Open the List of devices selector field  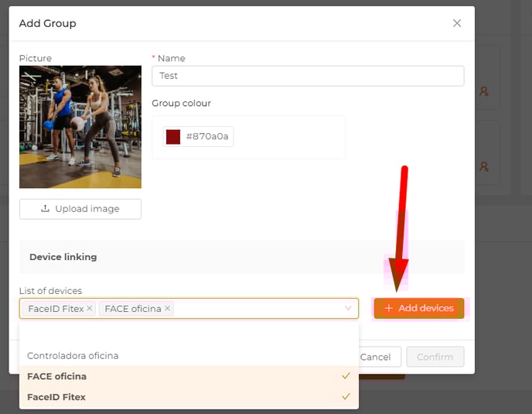pos(189,309)
